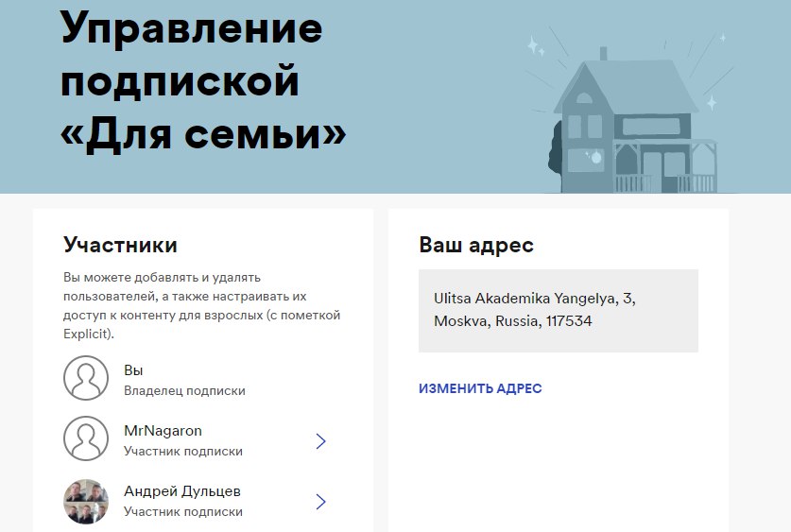Expand MrNagaron member chevron arrow
This screenshot has width=791, height=532.
(x=320, y=441)
